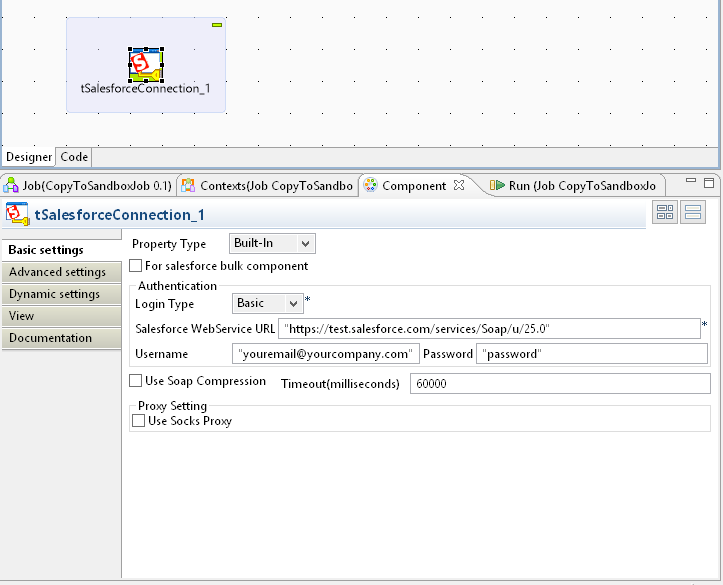This screenshot has height=585, width=723.
Task: Click the tSalesforceConnection_1 header icon
Action: (x=18, y=214)
